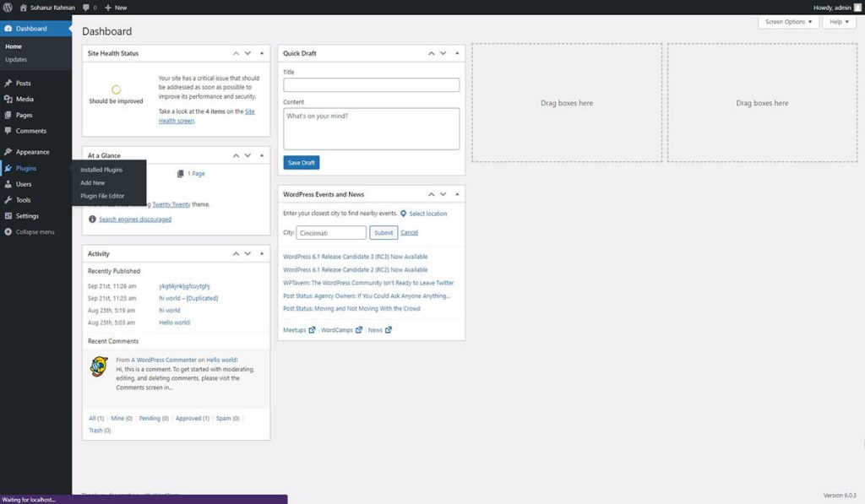Open the Appearance menu item
This screenshot has height=504, width=865.
[x=33, y=152]
